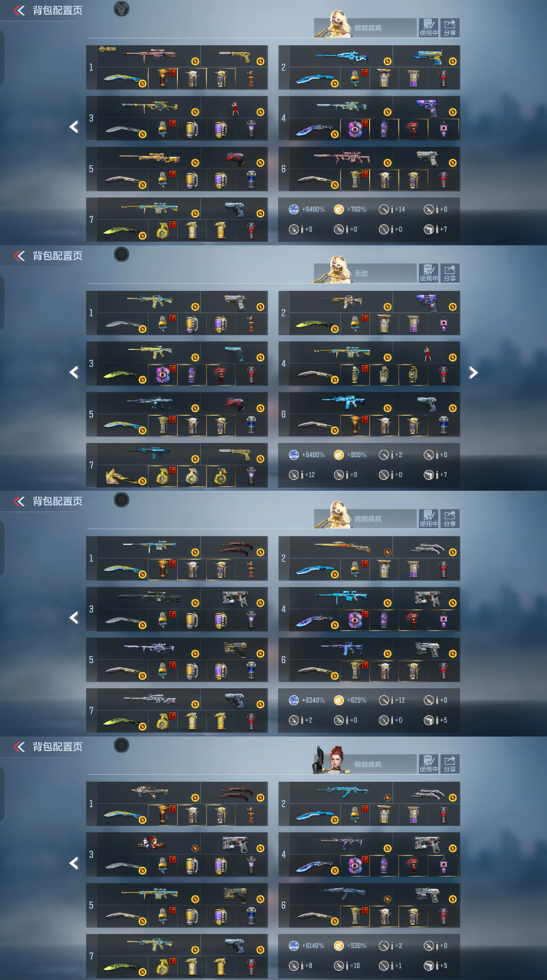
Task: Toggle 使用中 next to the red-haired character
Action: (x=428, y=764)
